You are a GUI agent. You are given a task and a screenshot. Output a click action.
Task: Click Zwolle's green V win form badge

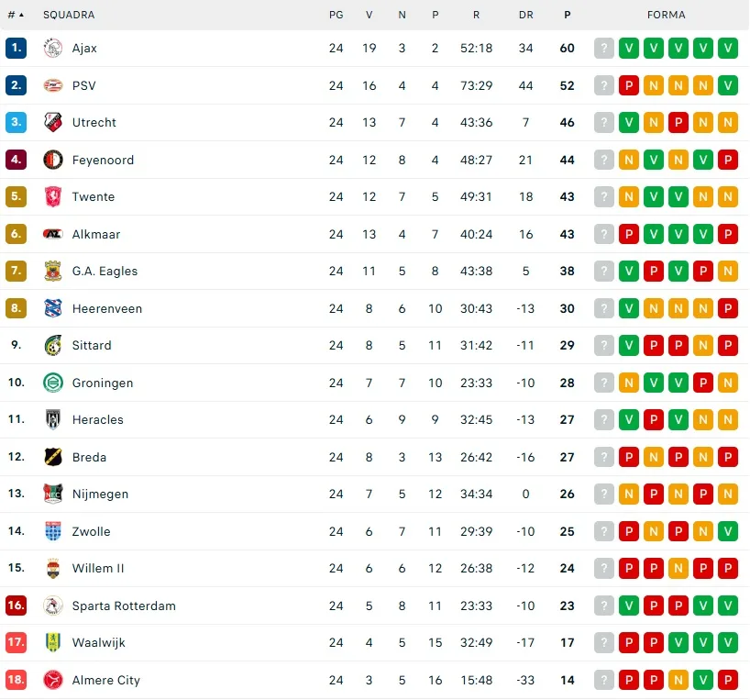(728, 531)
